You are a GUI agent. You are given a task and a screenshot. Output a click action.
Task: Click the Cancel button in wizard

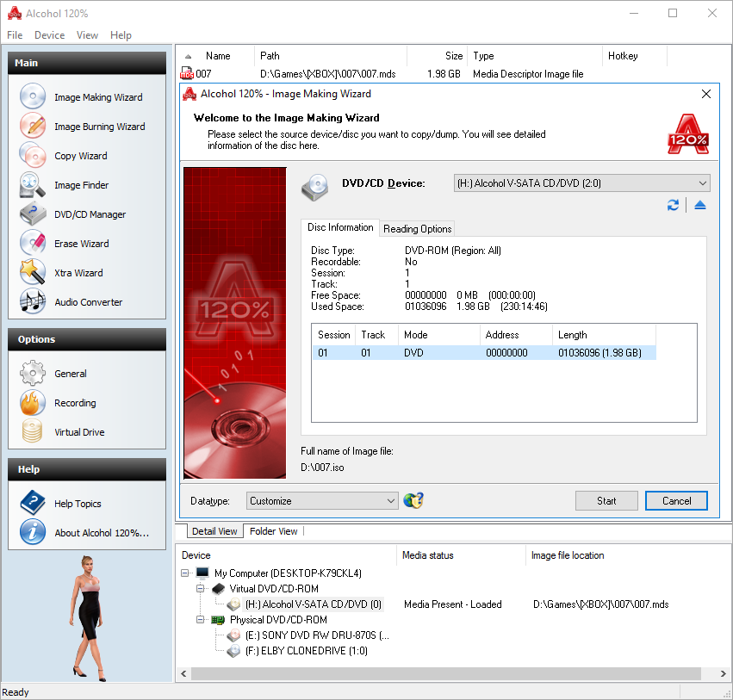point(676,501)
